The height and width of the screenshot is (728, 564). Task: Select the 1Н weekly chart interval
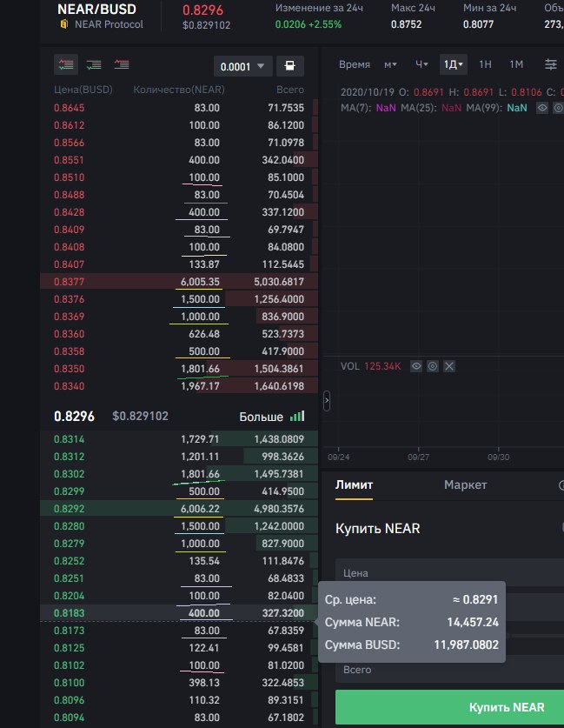coord(485,64)
